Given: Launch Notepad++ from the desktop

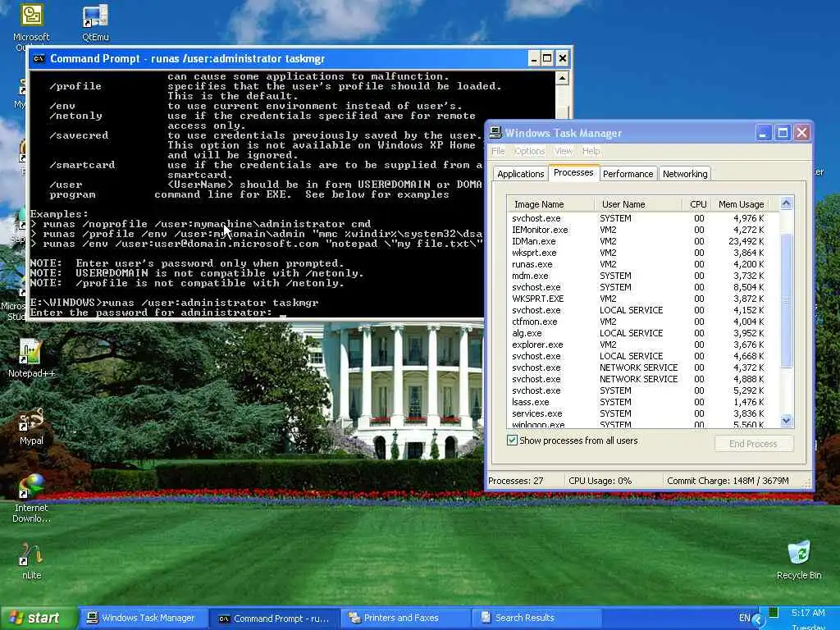Looking at the screenshot, I should (x=31, y=358).
